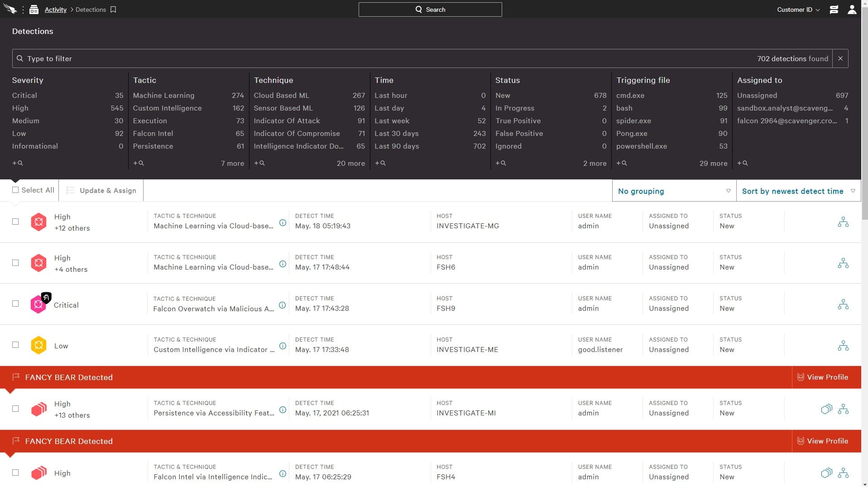View Profile on first FANCY BEAR banner

click(x=822, y=377)
